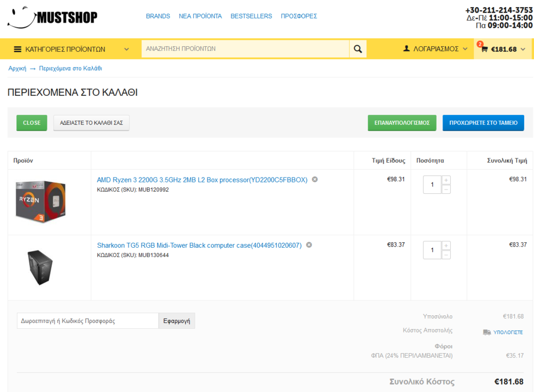Click the Εφαρμογή coupon button
Viewport: 534px width, 392px height.
[x=177, y=321]
